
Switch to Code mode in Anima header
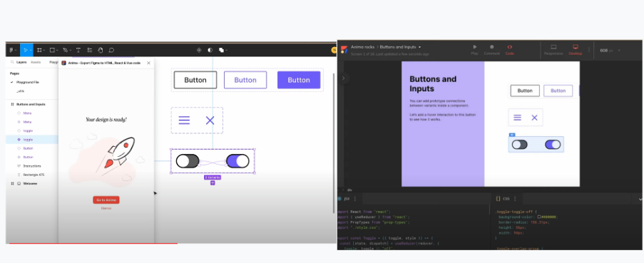point(510,50)
